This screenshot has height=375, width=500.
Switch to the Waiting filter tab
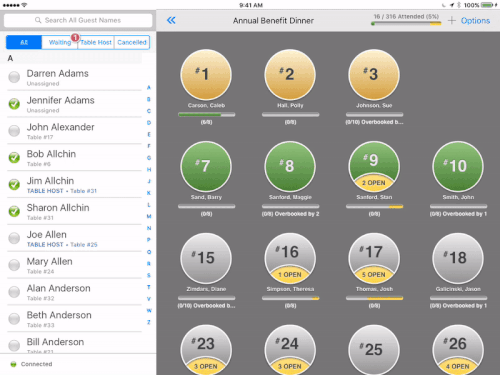pyautogui.click(x=60, y=42)
